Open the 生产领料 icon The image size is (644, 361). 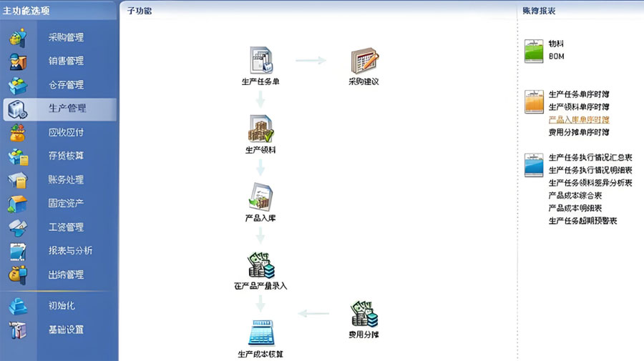[x=260, y=129]
